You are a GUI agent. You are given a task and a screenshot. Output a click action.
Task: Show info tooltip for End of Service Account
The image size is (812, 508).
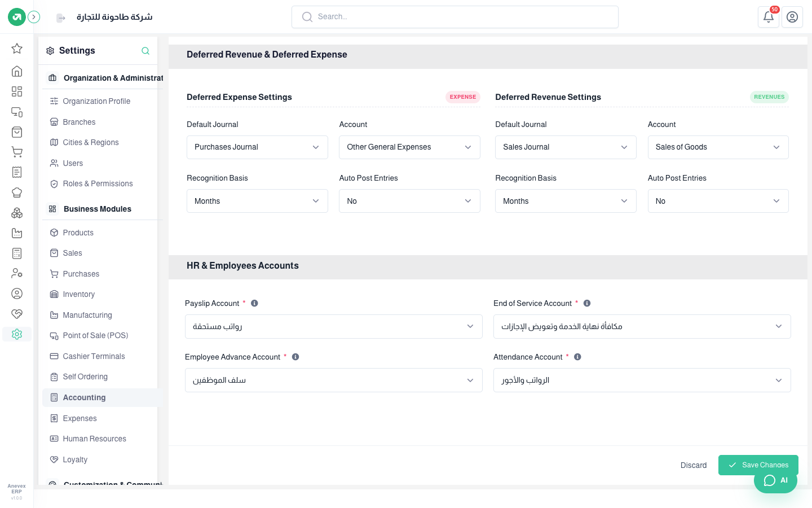coord(587,303)
